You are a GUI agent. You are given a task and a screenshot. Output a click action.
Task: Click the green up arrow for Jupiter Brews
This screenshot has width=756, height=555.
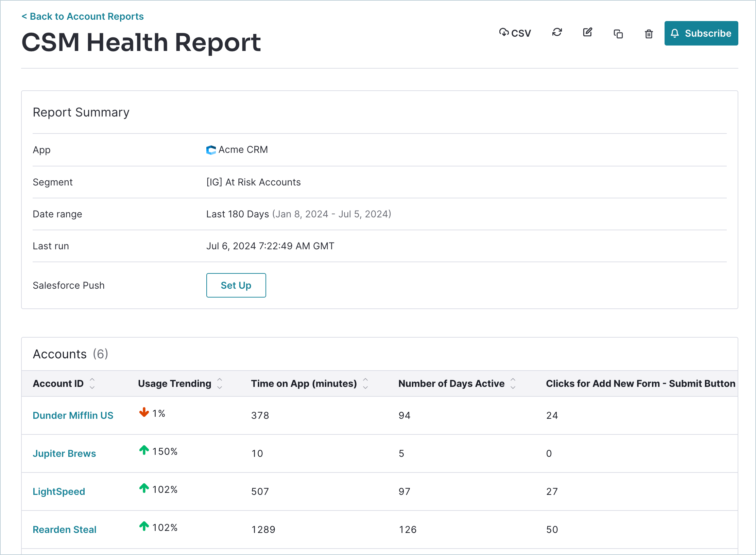(x=144, y=450)
